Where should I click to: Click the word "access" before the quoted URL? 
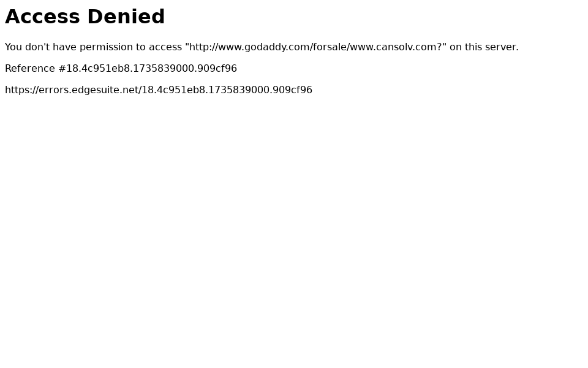click(x=165, y=47)
